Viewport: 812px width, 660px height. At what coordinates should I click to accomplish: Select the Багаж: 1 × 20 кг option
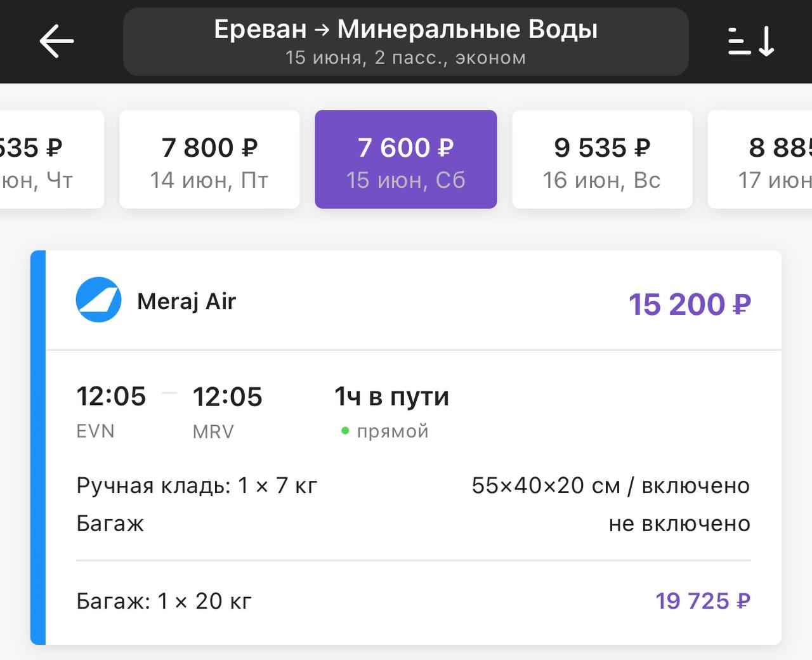(164, 601)
